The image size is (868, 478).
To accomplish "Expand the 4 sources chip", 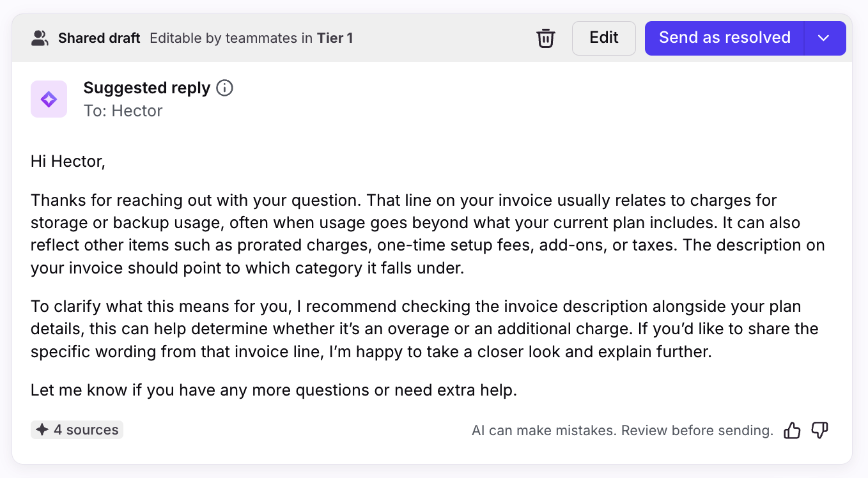I will tap(77, 430).
